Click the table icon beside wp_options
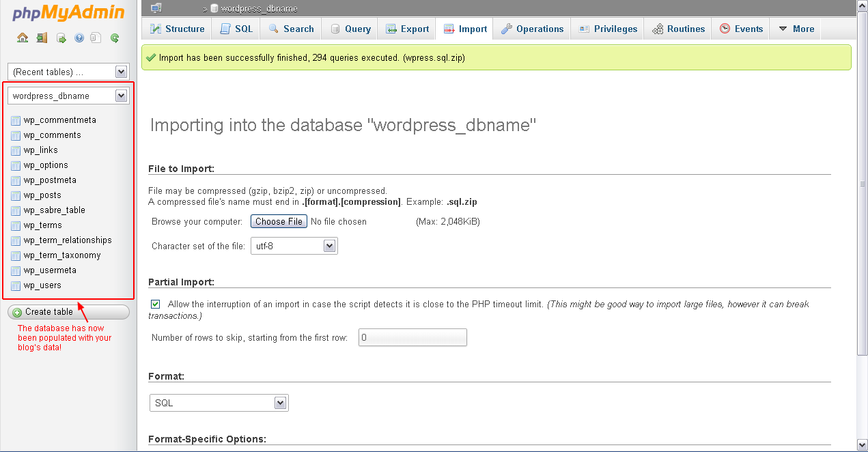868x452 pixels. tap(16, 165)
